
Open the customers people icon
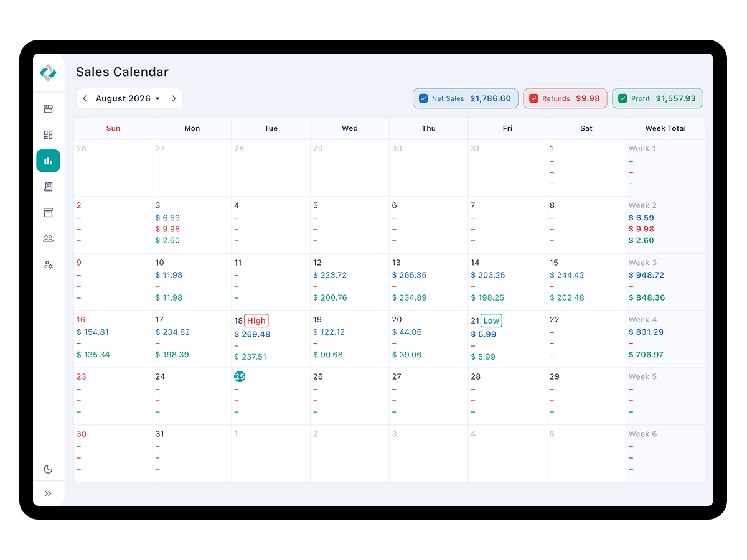(x=48, y=238)
